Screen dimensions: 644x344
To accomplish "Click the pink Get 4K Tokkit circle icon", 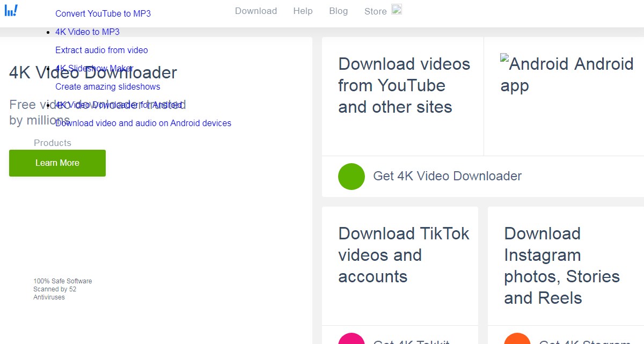I will tap(352, 339).
